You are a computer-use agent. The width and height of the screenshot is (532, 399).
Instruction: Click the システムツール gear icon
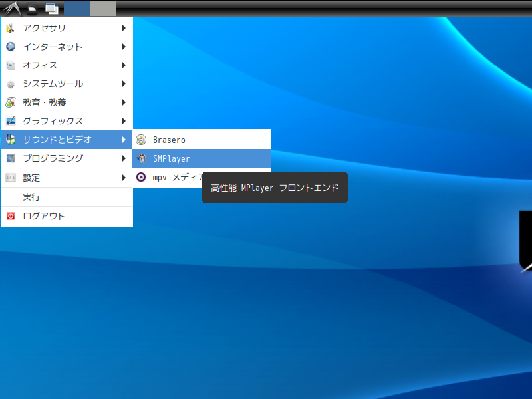coord(11,84)
